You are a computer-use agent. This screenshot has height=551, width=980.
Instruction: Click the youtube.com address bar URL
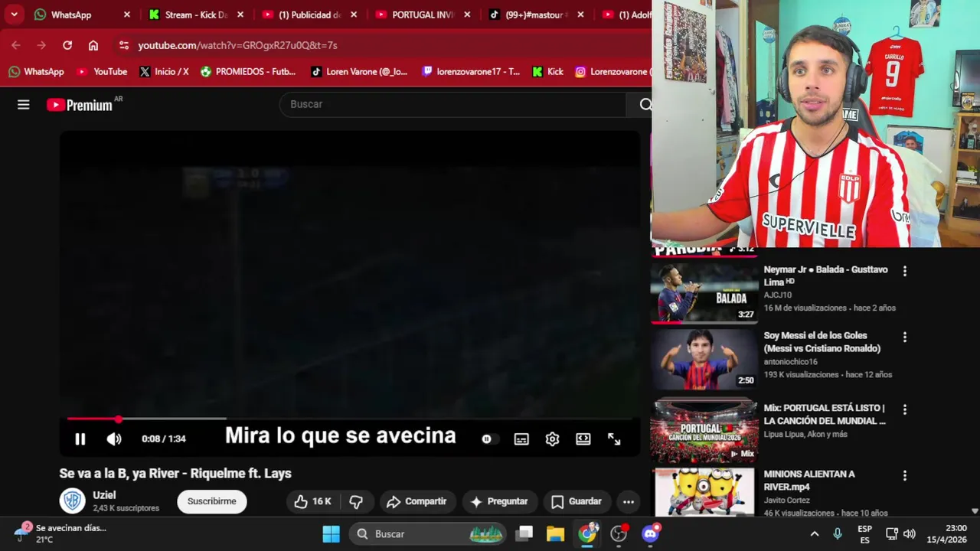click(237, 45)
